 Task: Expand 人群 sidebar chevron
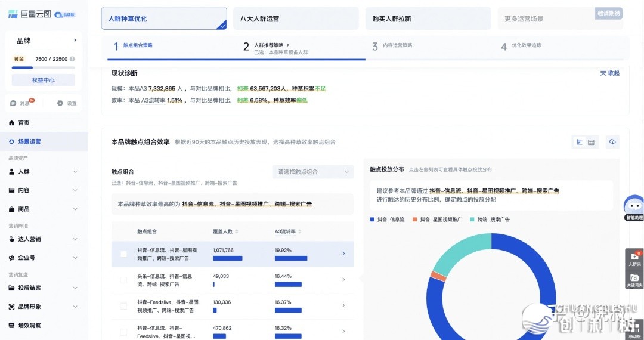(x=75, y=172)
